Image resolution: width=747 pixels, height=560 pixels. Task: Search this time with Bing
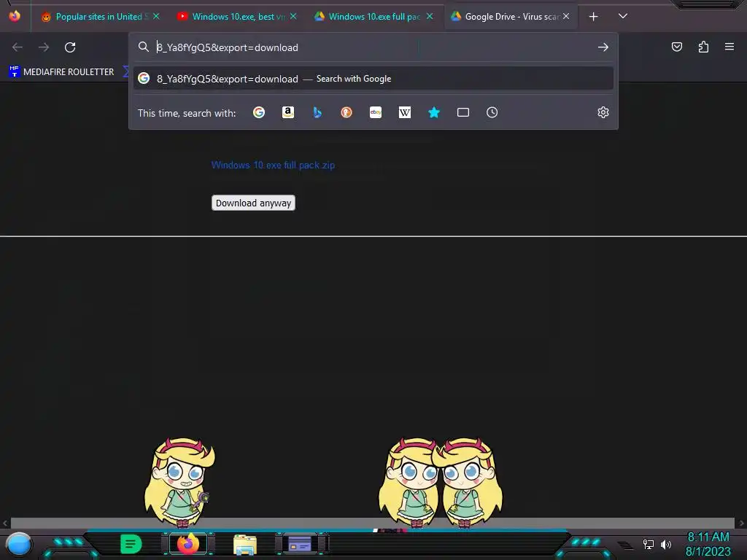tap(317, 112)
